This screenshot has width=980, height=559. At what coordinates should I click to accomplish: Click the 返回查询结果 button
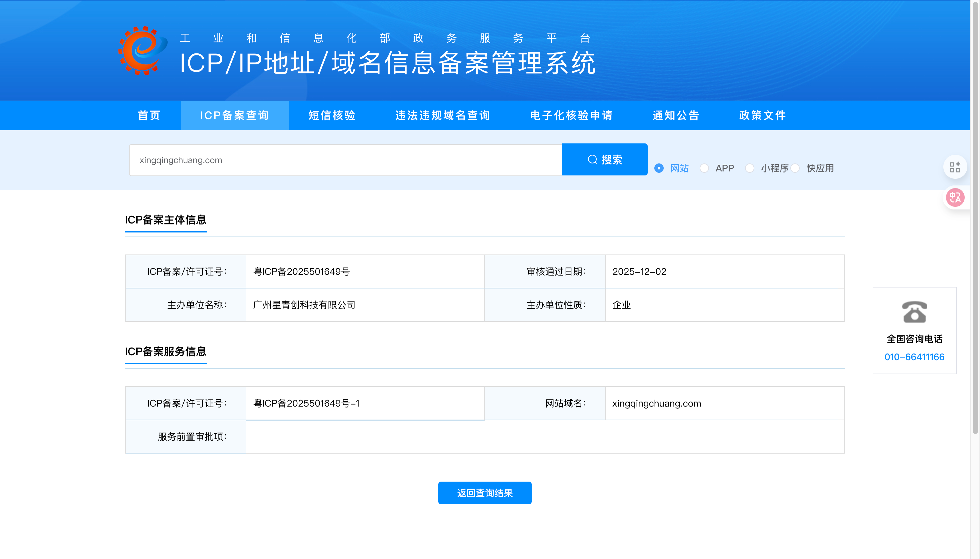click(x=485, y=493)
